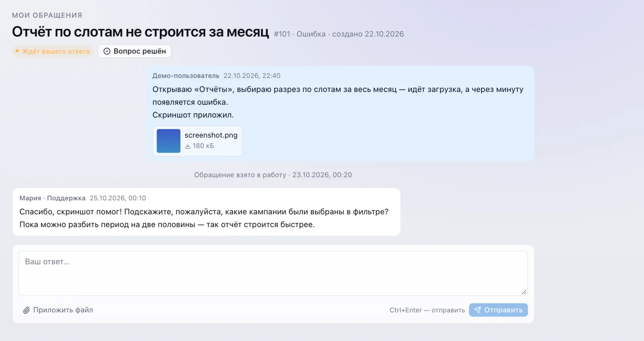Open the "Мои обращения" breadcrumb link
This screenshot has height=341, width=644.
[x=47, y=15]
